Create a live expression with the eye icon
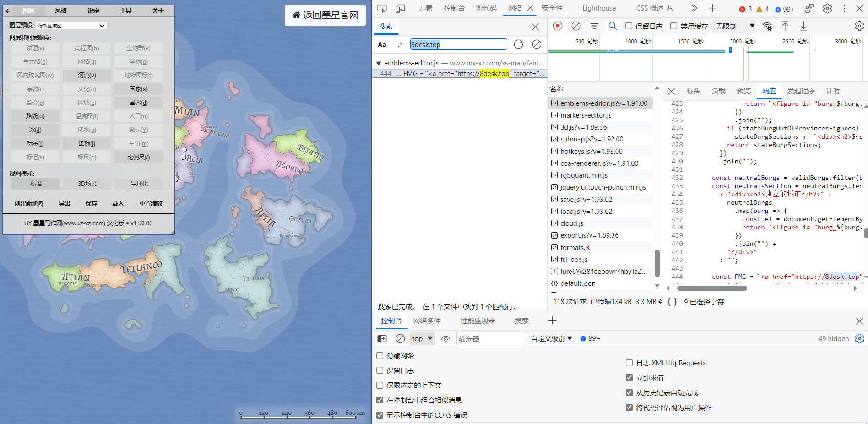Screen dimensions: 868x424 coord(445,339)
